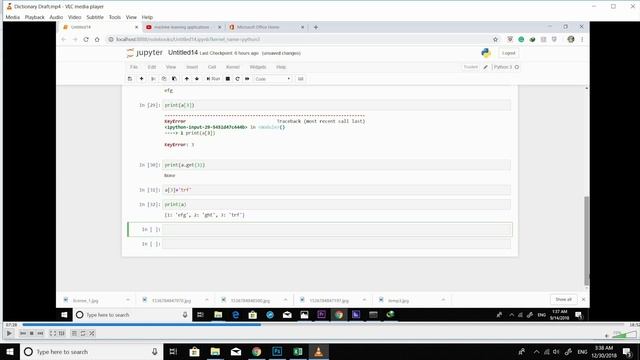Toggle VLC loop mode

(x=83, y=333)
